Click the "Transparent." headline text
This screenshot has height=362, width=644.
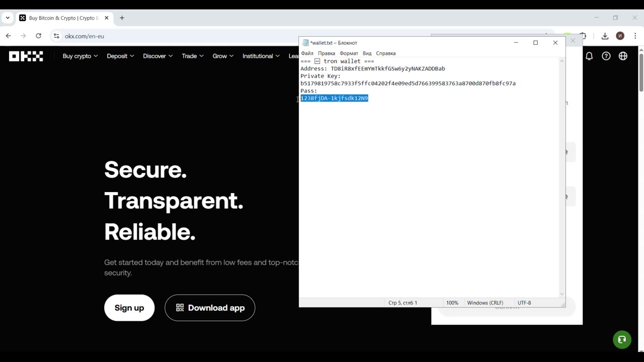[x=174, y=201]
